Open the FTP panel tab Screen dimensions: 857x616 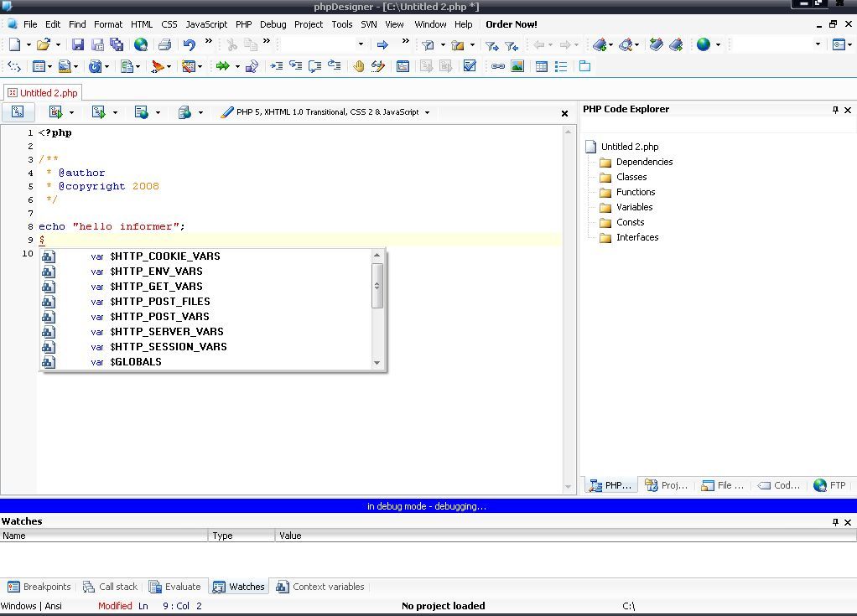[x=829, y=485]
